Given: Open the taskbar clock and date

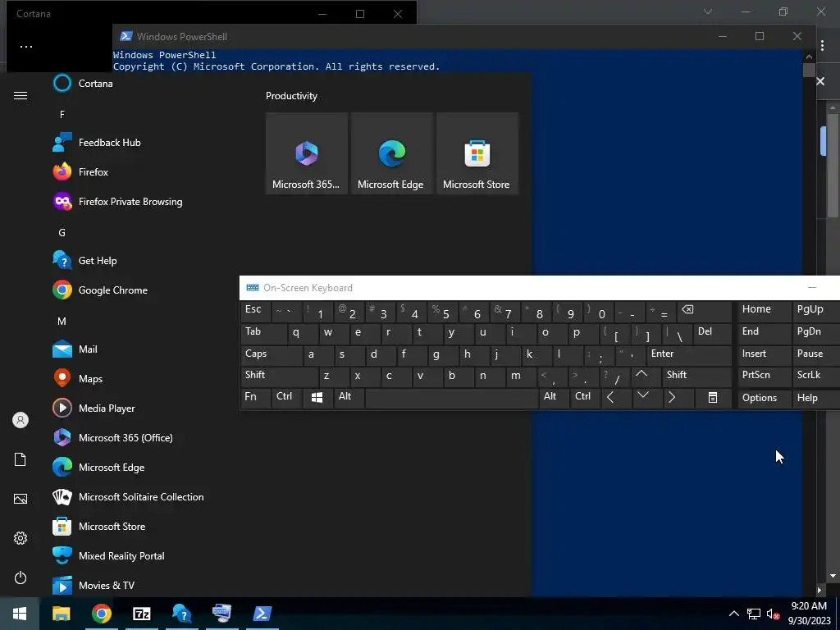Looking at the screenshot, I should (x=810, y=614).
